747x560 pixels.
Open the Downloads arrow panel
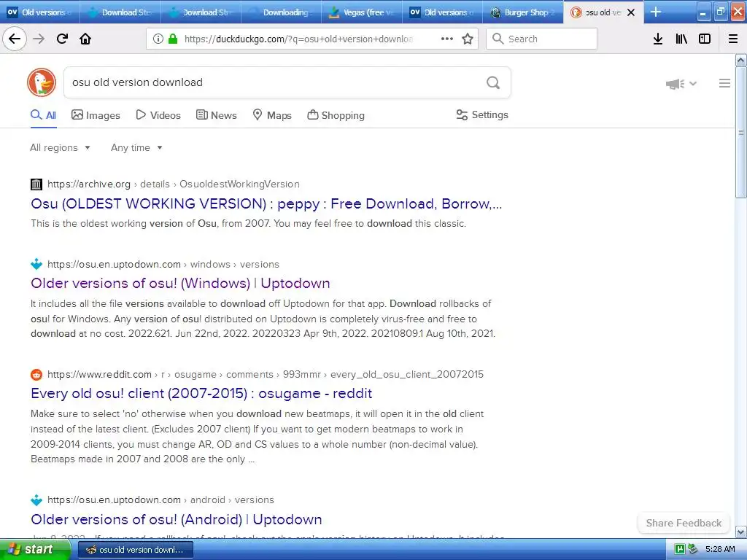658,39
